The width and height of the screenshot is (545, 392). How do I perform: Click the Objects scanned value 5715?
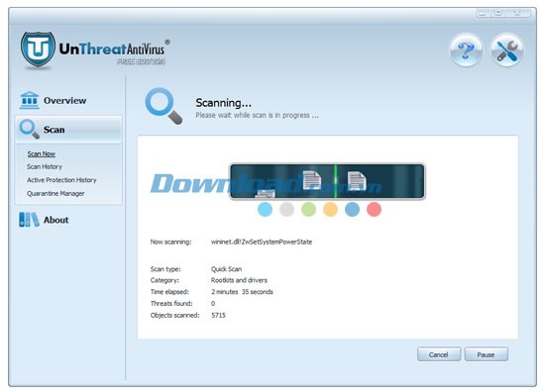point(218,315)
